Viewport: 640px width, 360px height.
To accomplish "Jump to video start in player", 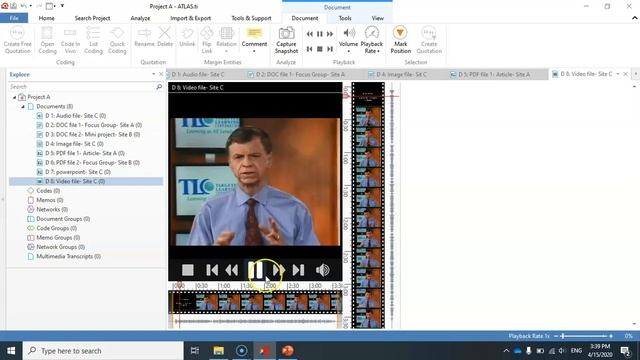I will click(x=212, y=270).
